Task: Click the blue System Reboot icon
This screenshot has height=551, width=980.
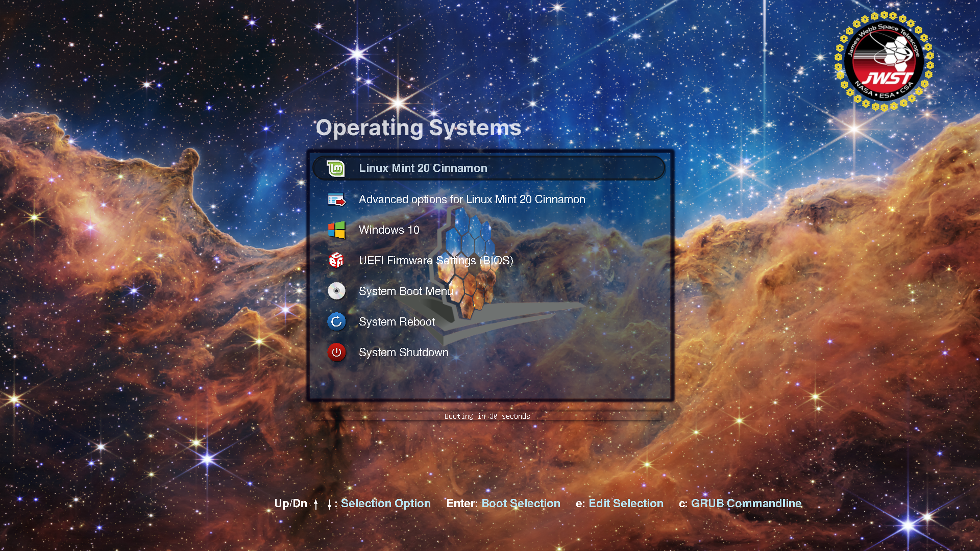Action: coord(336,322)
